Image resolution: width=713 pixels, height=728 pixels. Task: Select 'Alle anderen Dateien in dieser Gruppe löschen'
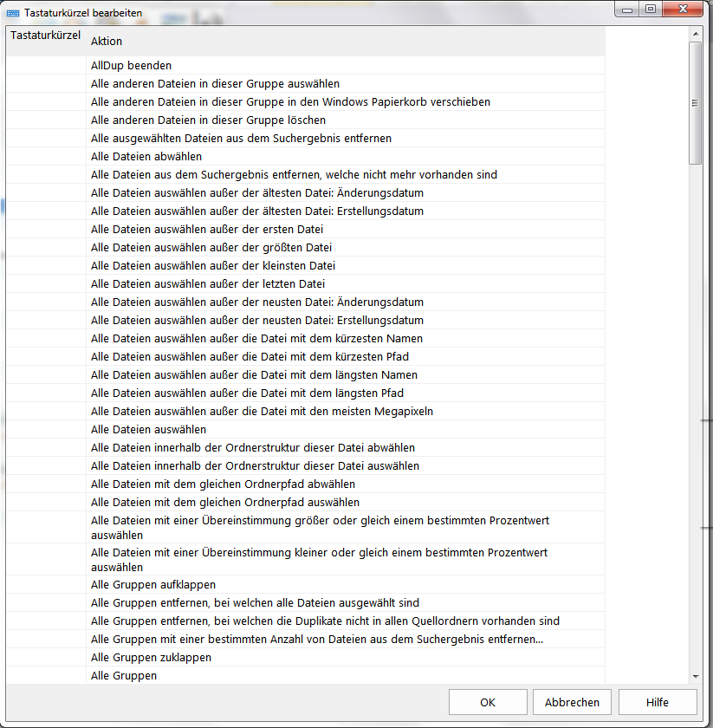pyautogui.click(x=208, y=120)
